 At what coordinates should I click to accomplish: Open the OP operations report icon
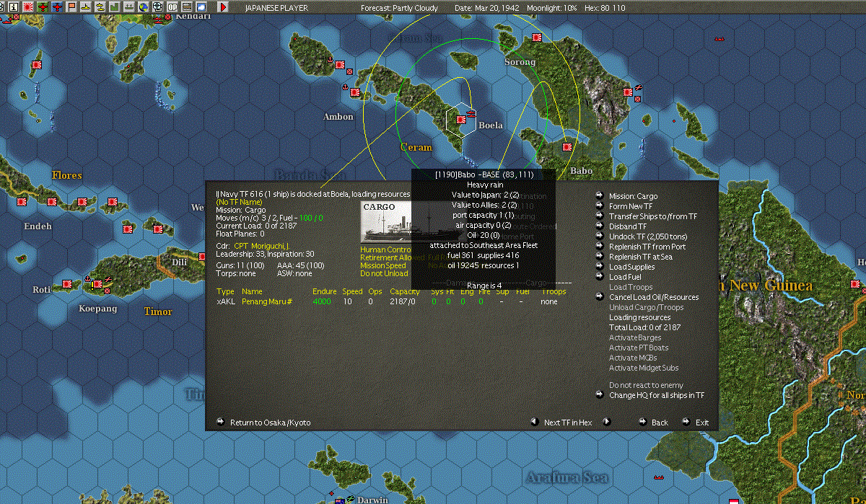pos(172,6)
